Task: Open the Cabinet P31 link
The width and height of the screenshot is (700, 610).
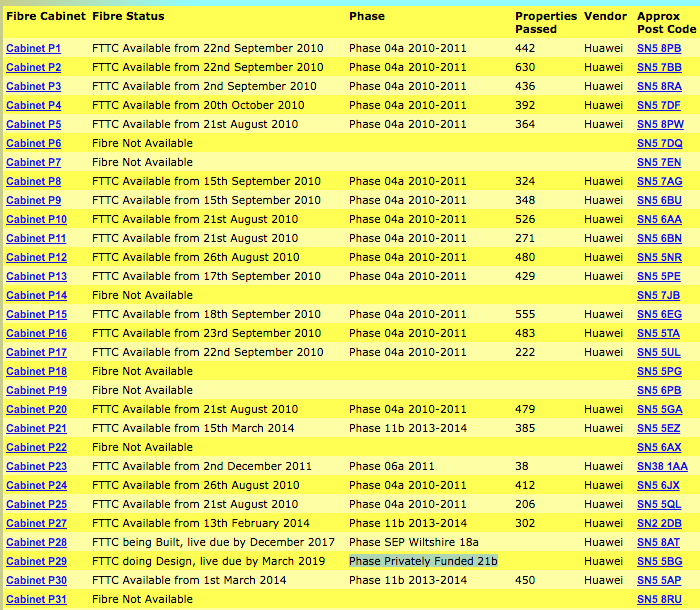Action: (x=37, y=599)
